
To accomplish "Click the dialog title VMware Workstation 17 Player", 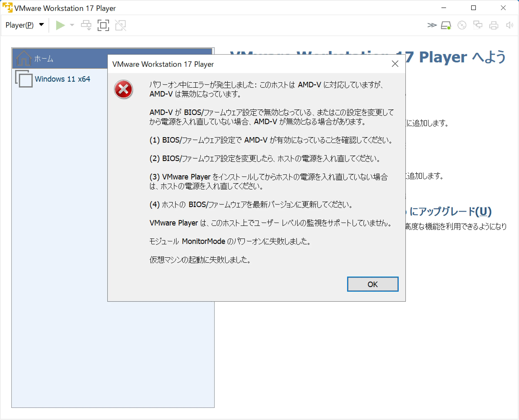I will coord(163,64).
